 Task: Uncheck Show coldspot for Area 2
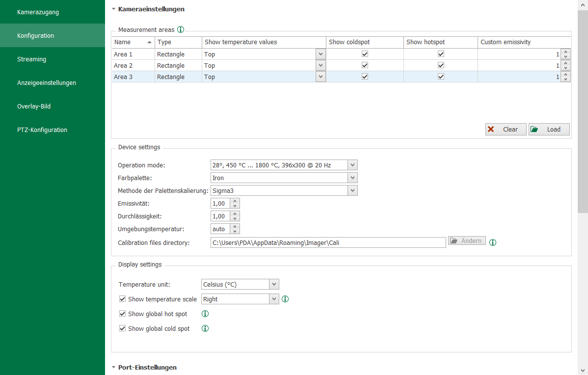(365, 65)
